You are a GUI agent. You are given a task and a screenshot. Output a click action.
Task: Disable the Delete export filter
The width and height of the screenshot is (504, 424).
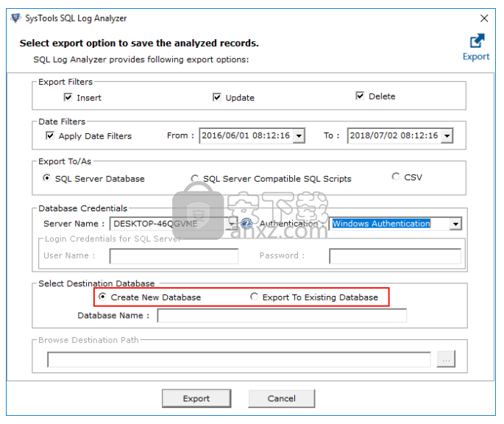point(360,96)
